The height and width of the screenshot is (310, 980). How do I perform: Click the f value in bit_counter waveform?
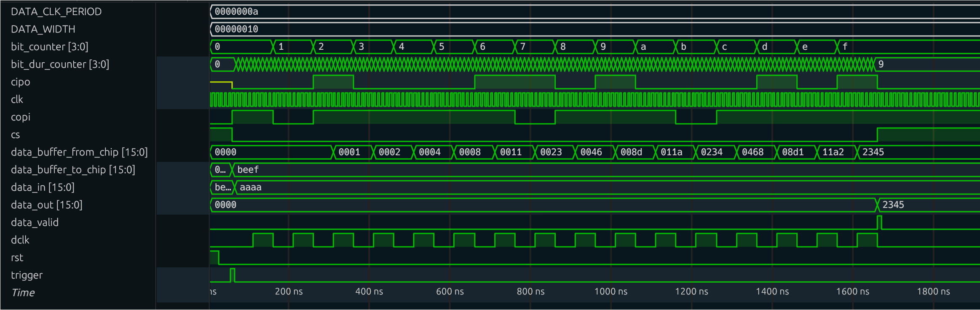pyautogui.click(x=845, y=47)
